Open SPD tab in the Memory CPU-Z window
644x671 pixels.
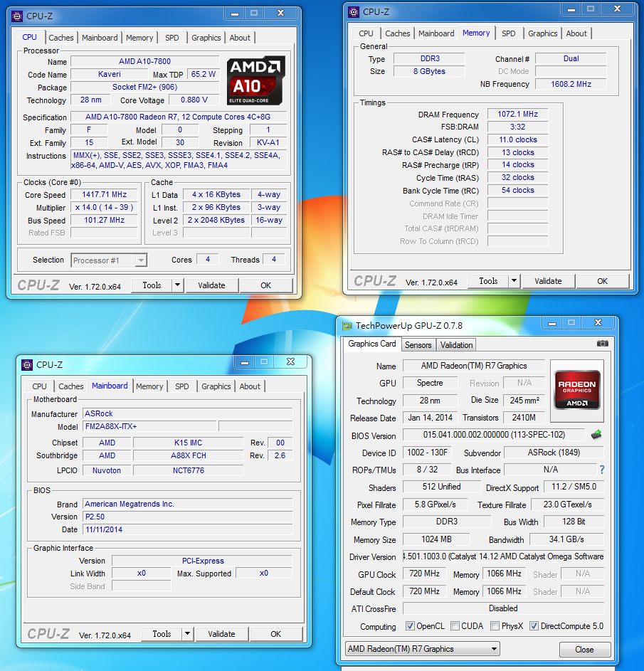pyautogui.click(x=508, y=33)
